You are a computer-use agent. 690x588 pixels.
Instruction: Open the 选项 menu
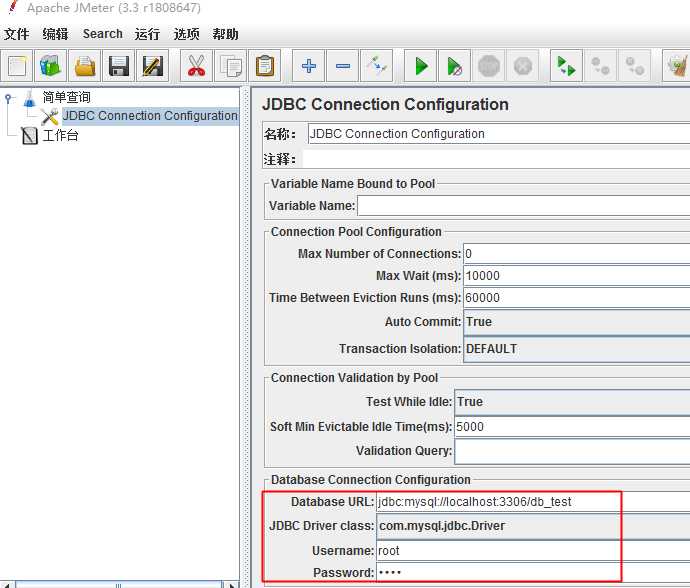click(186, 34)
